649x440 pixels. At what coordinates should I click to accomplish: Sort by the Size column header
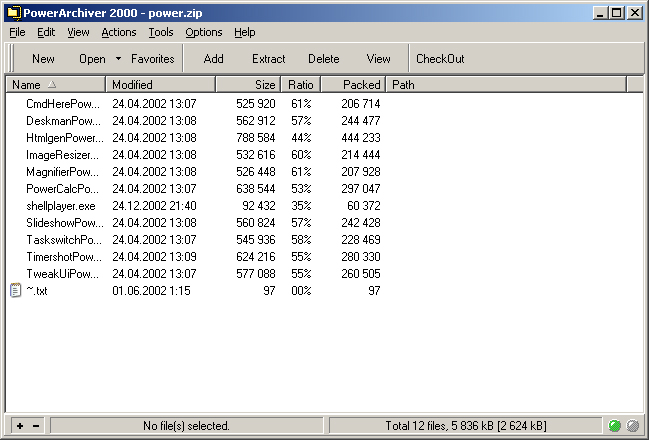[248, 84]
